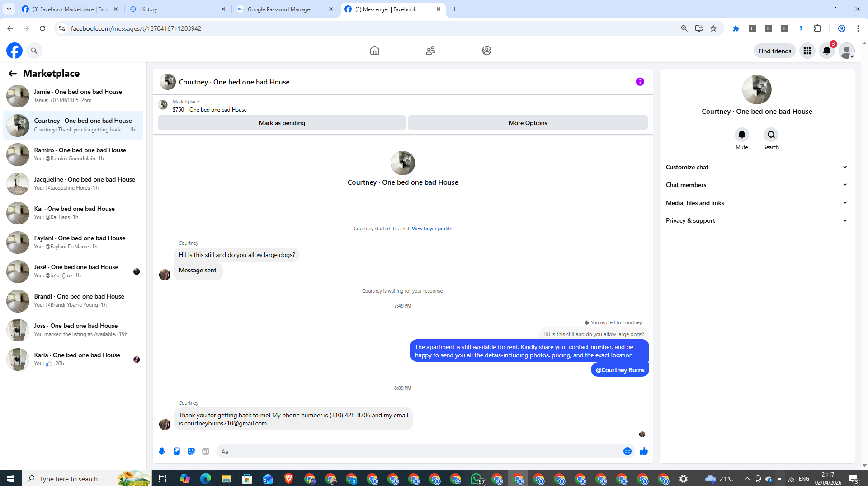This screenshot has height=486, width=868.
Task: Open a new browser tab
Action: [x=455, y=9]
